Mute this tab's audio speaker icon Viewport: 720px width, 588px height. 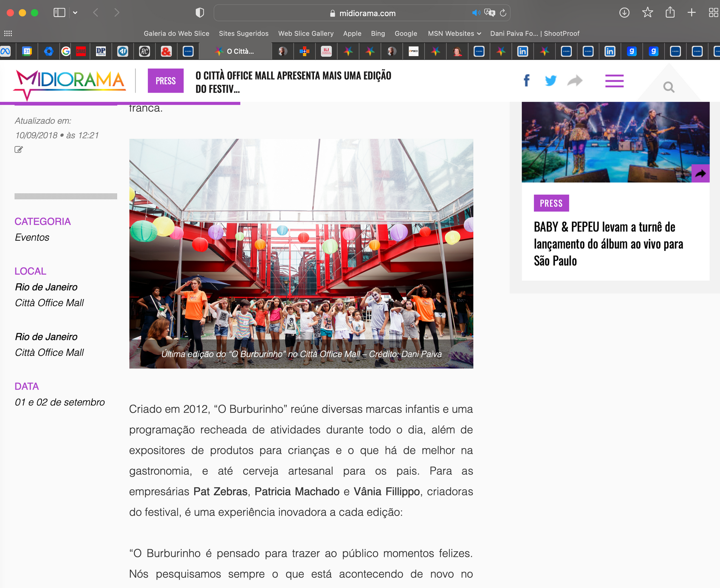476,13
